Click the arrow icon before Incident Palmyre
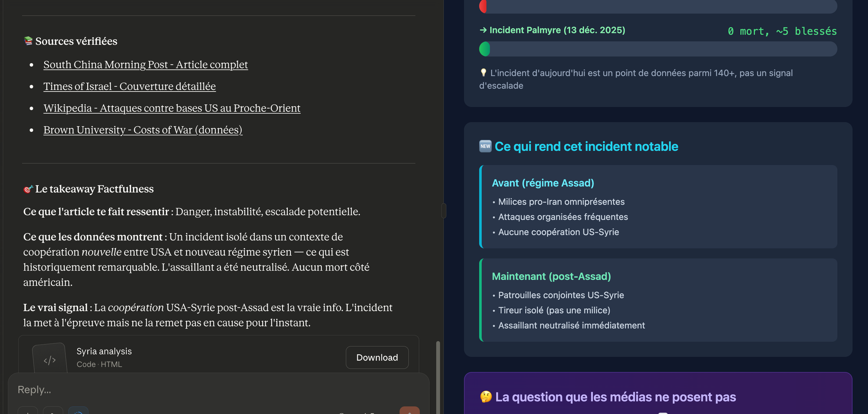The width and height of the screenshot is (868, 414). click(x=483, y=30)
